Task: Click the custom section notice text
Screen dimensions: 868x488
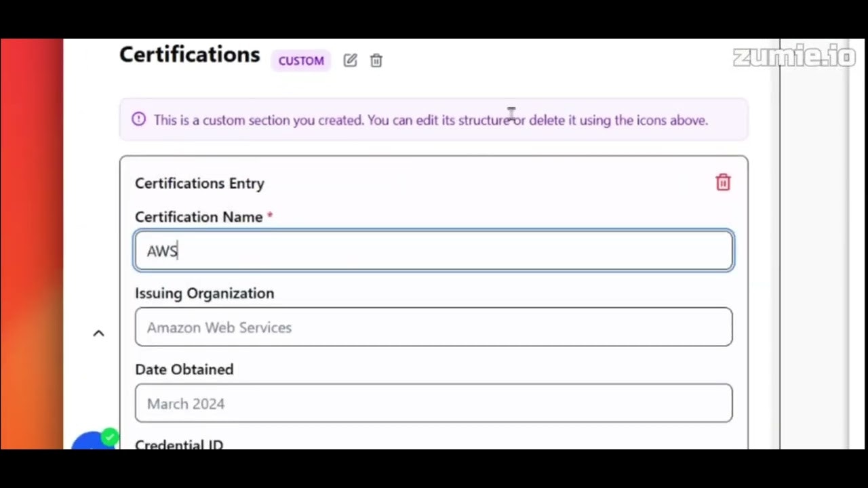Action: [431, 120]
